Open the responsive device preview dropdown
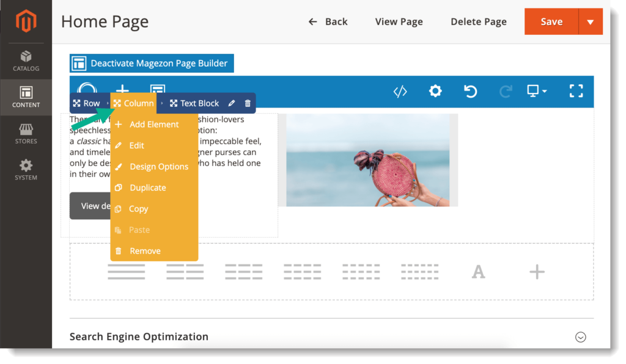Image resolution: width=626 pixels, height=364 pixels. [x=537, y=91]
